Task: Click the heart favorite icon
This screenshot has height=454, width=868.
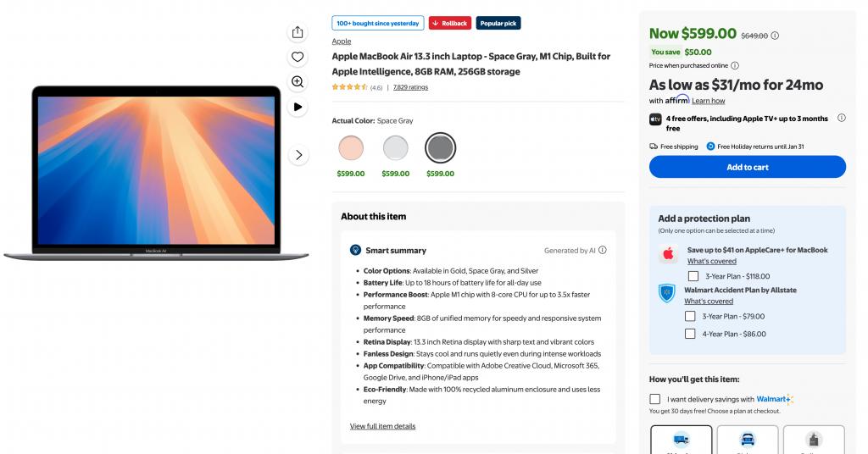Action: [298, 57]
